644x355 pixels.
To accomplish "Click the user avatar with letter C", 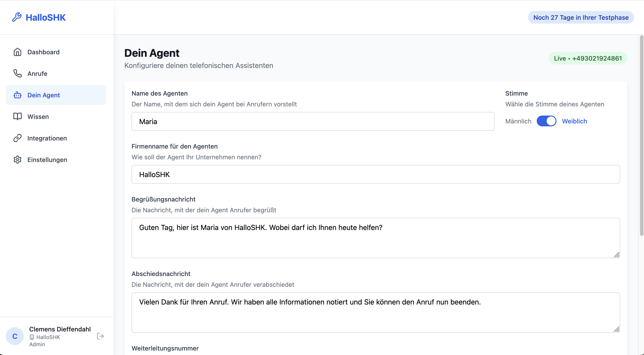I will [x=15, y=336].
